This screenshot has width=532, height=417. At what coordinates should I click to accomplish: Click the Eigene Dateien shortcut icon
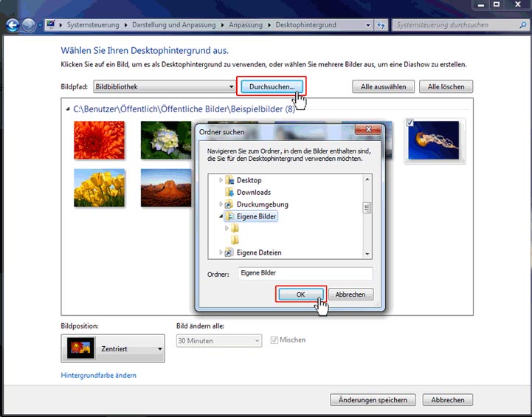(x=229, y=252)
